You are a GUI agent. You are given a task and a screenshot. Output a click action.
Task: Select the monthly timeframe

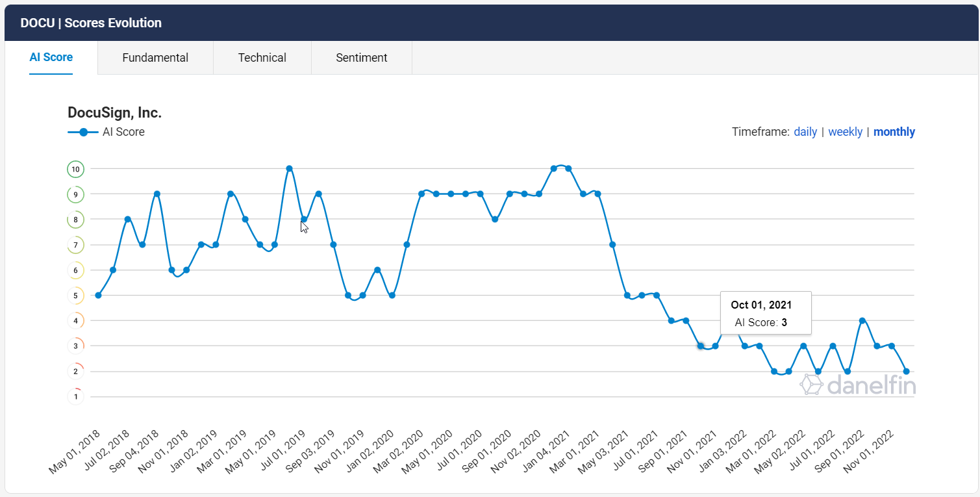[894, 132]
